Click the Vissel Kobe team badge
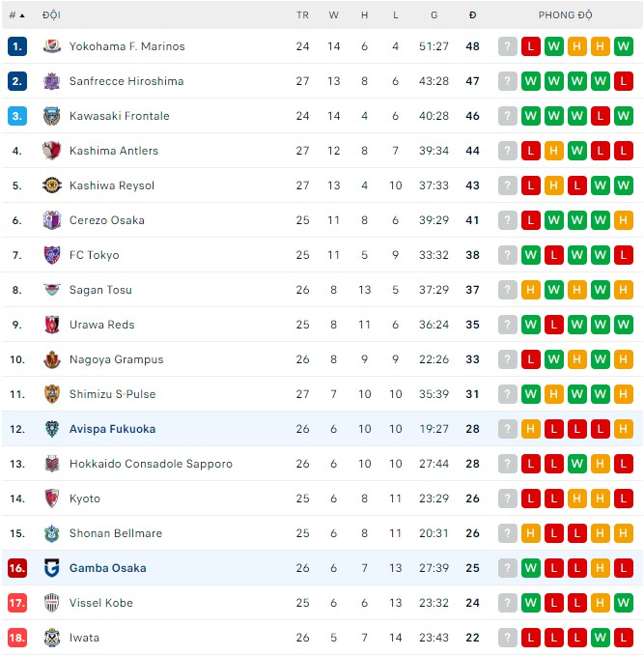The height and width of the screenshot is (656, 644). pos(52,603)
